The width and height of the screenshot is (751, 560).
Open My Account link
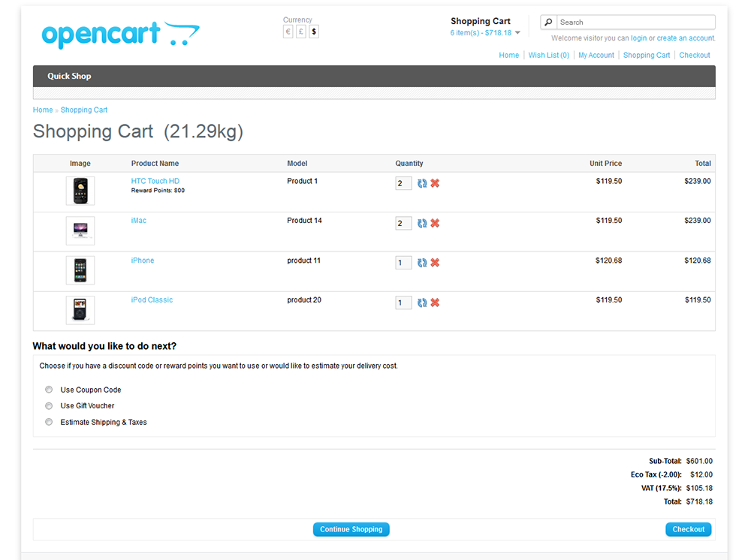point(596,55)
